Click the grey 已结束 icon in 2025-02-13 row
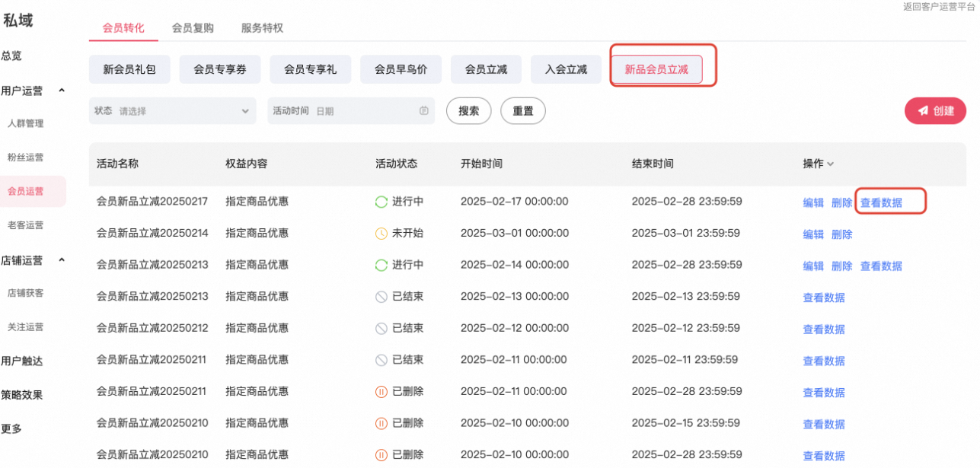980x468 pixels. pos(381,297)
